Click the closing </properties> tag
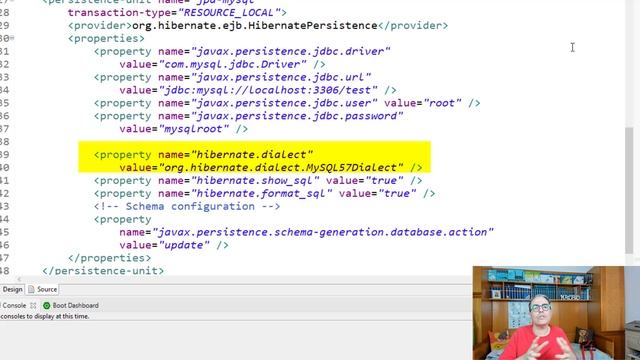The image size is (640, 360). (109, 258)
